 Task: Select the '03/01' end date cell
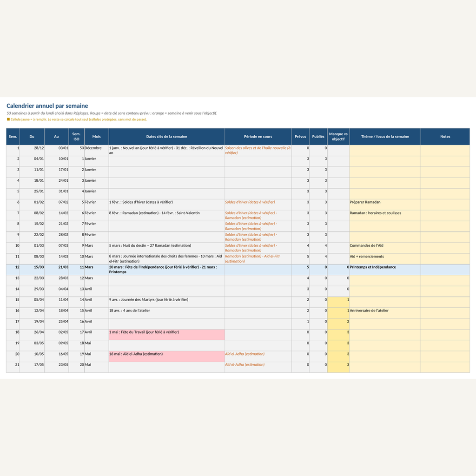point(56,150)
